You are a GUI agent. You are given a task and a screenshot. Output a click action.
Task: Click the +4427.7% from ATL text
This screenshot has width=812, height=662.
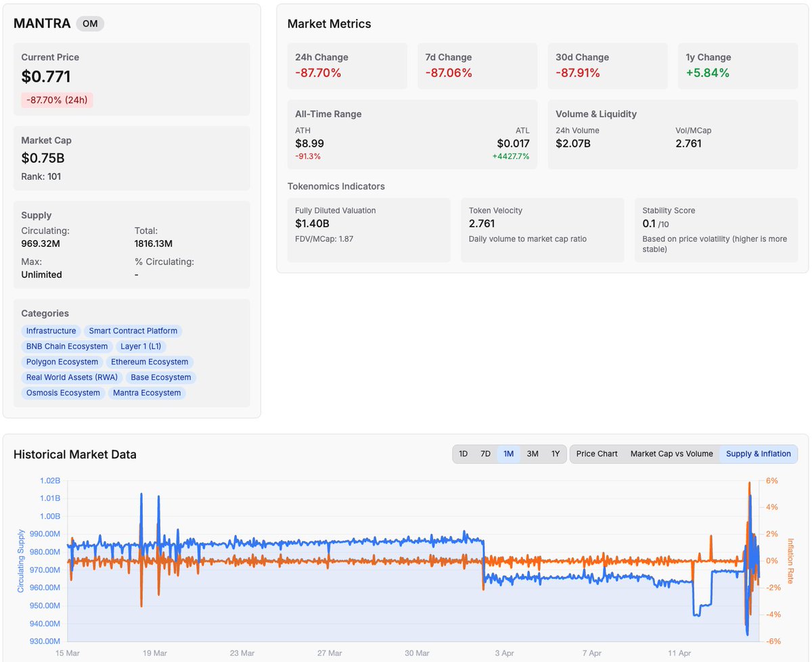click(511, 156)
